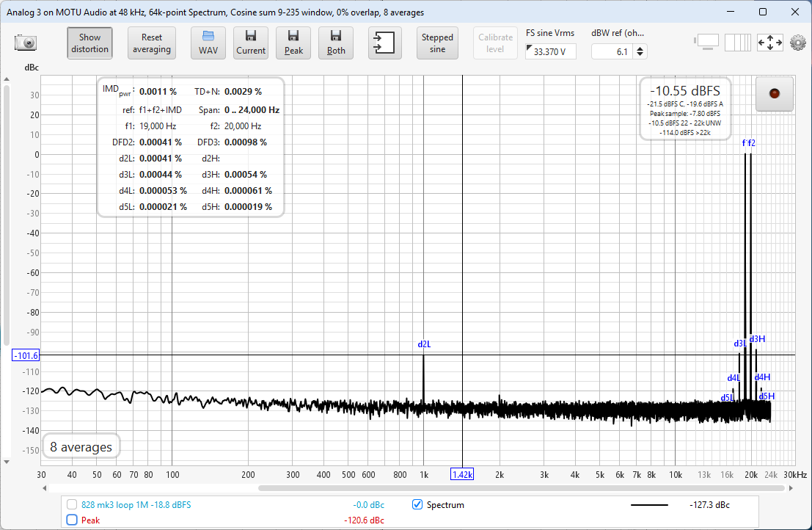Click the -120.6 dBc Peak value
This screenshot has height=530, width=812.
[x=364, y=520]
